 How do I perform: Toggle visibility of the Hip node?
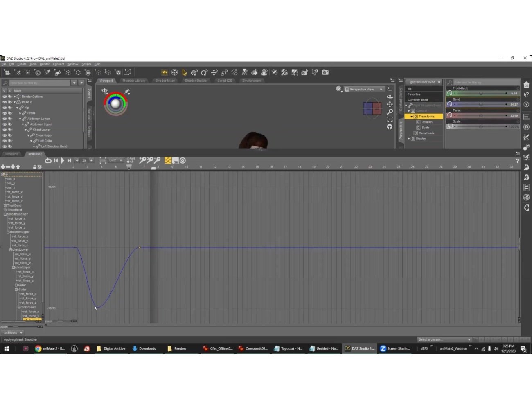[4, 107]
